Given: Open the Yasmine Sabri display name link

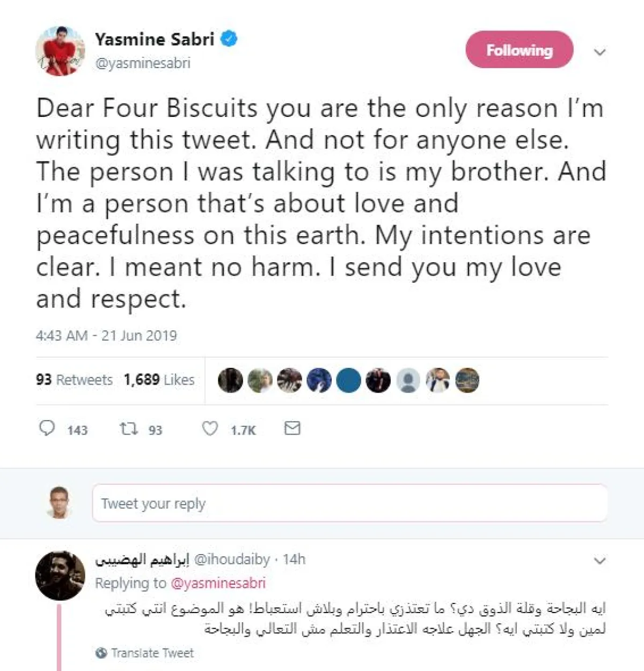Looking at the screenshot, I should pyautogui.click(x=155, y=39).
